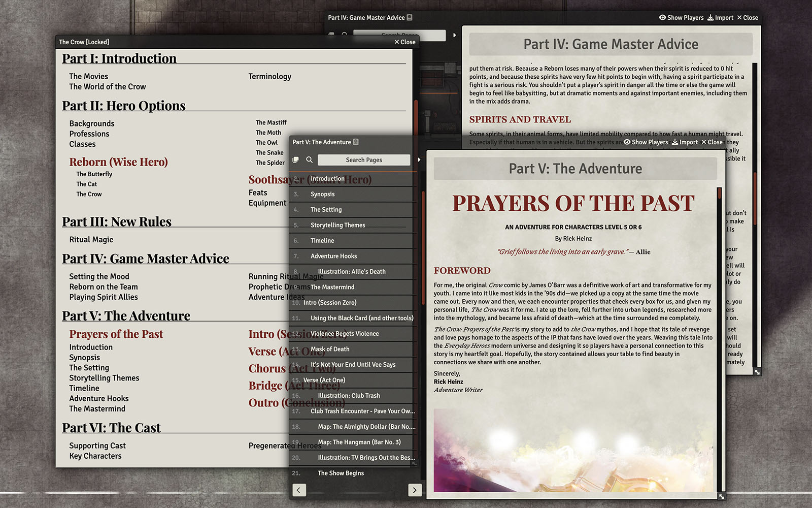812x508 pixels.
Task: Show Players for Part IV journal
Action: pos(681,17)
